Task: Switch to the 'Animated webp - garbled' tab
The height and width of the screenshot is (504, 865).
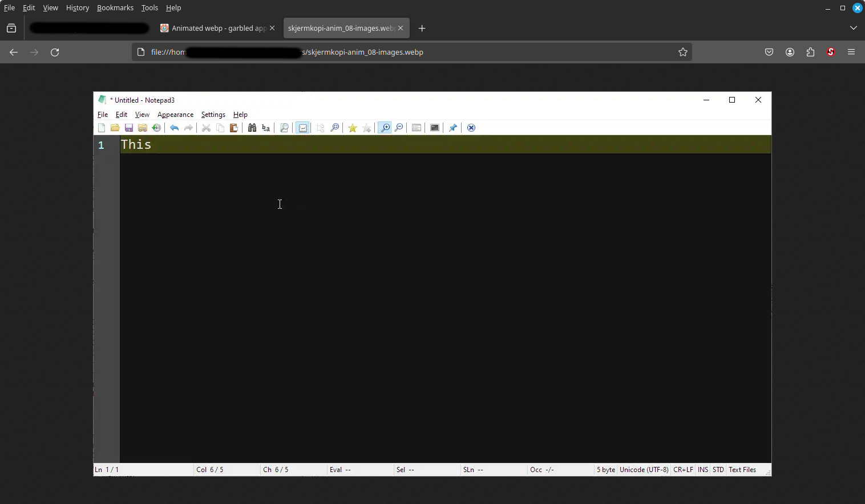Action: click(x=214, y=28)
